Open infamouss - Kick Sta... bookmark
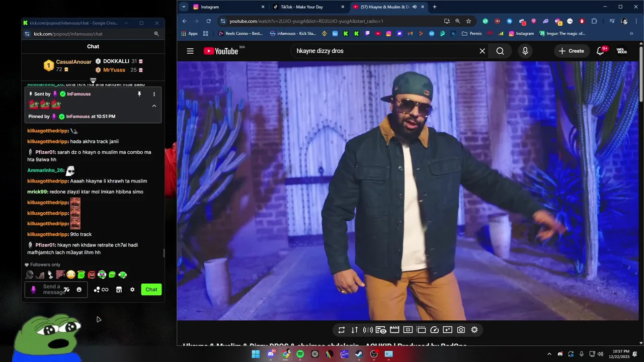Viewport: 644px width, 362px height. click(293, 34)
